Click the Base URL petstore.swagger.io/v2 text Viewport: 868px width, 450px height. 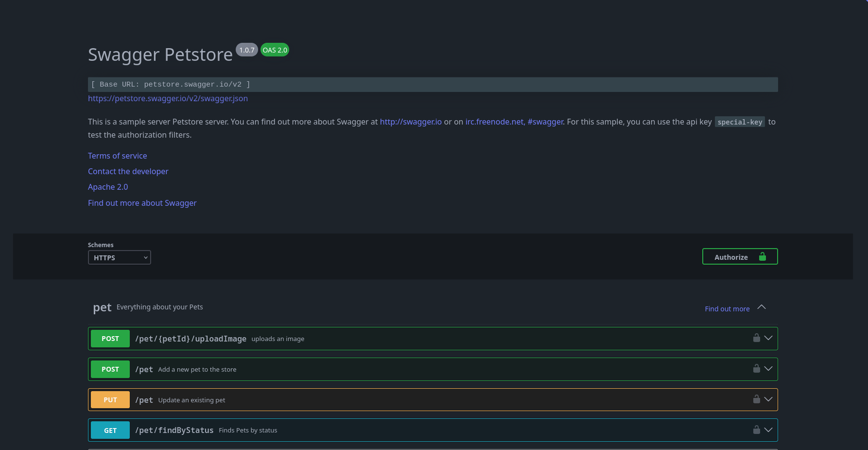click(171, 85)
